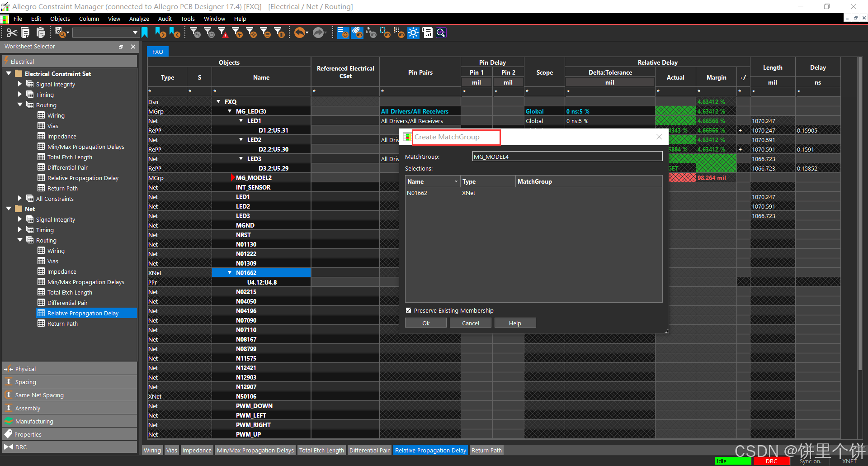868x466 pixels.
Task: Click Ok in Create MatchGroup dialog
Action: click(426, 323)
